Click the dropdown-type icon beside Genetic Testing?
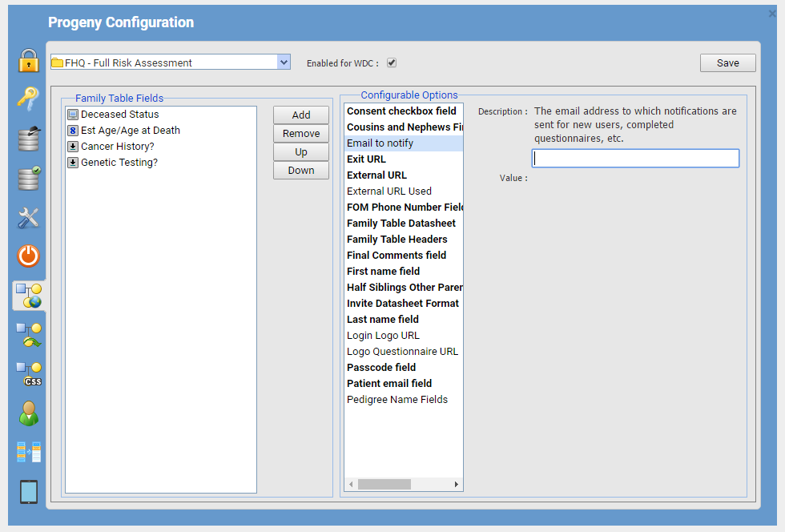 pyautogui.click(x=73, y=163)
